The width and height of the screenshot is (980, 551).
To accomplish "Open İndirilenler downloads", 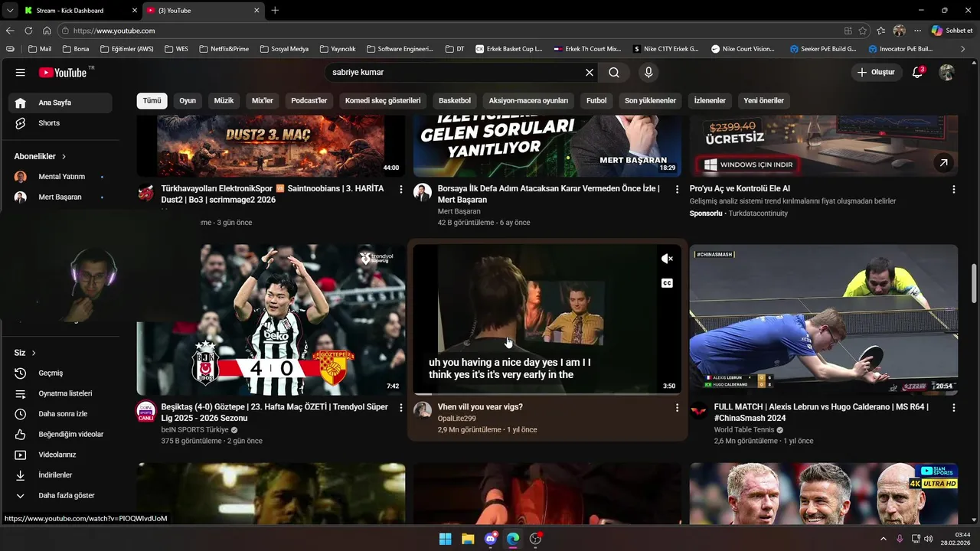I will click(60, 475).
